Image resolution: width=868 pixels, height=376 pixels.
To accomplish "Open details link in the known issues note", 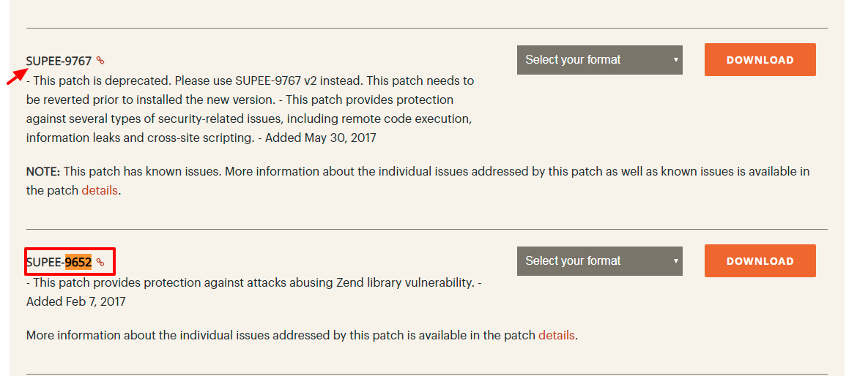I will pos(99,190).
